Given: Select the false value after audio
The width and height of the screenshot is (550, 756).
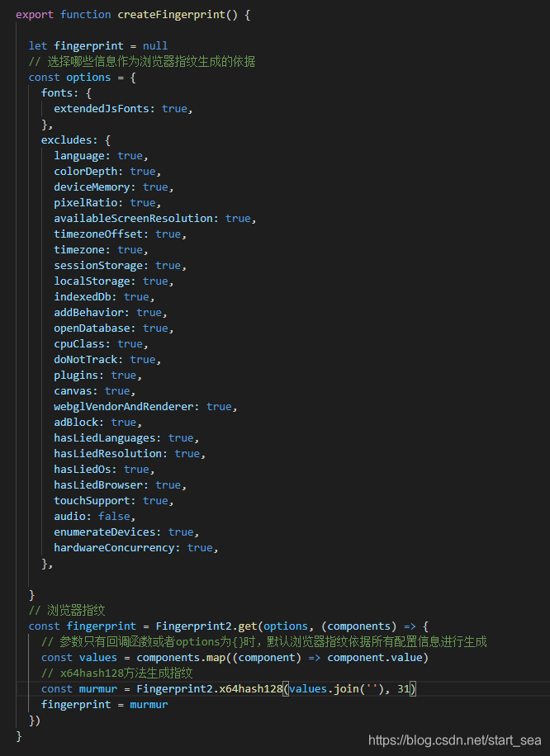Looking at the screenshot, I should (x=114, y=516).
